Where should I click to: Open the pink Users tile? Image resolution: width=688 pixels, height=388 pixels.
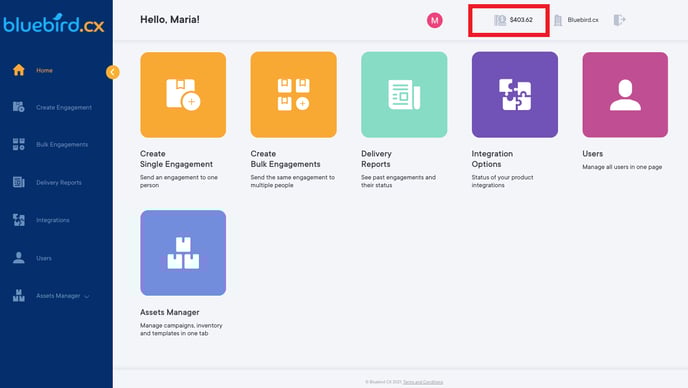(x=625, y=95)
